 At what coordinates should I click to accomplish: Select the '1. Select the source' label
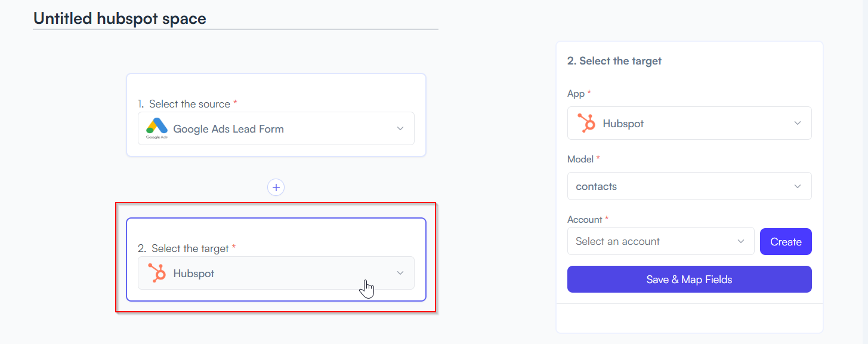(187, 104)
